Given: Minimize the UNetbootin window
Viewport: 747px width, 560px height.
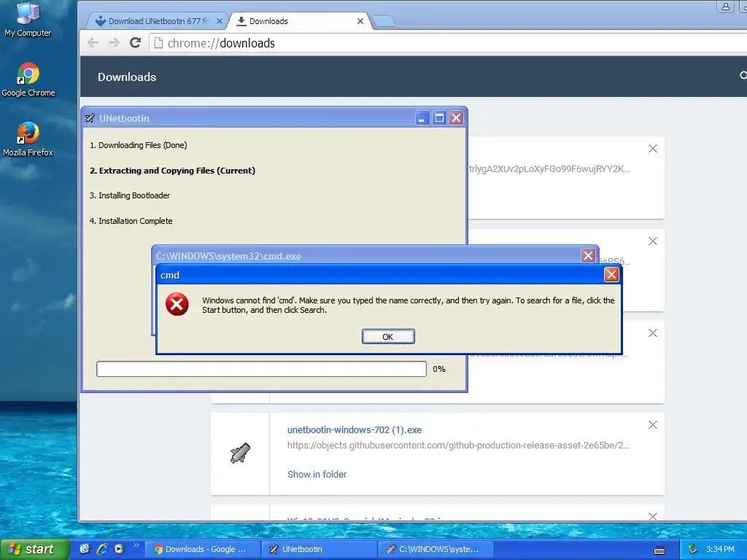Looking at the screenshot, I should [422, 118].
